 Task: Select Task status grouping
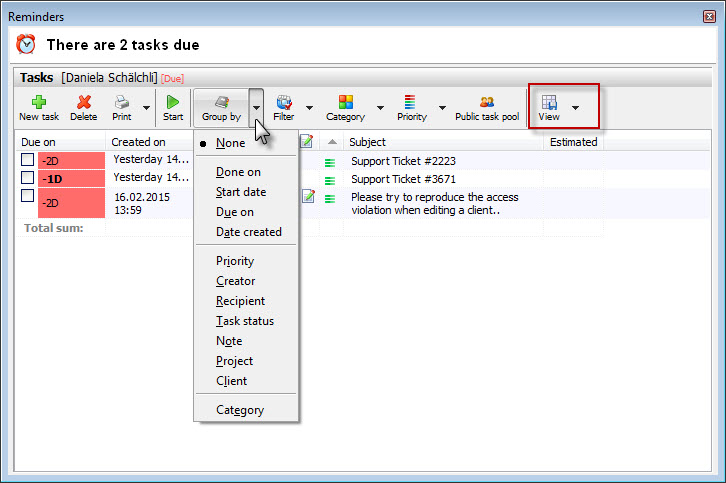click(245, 321)
